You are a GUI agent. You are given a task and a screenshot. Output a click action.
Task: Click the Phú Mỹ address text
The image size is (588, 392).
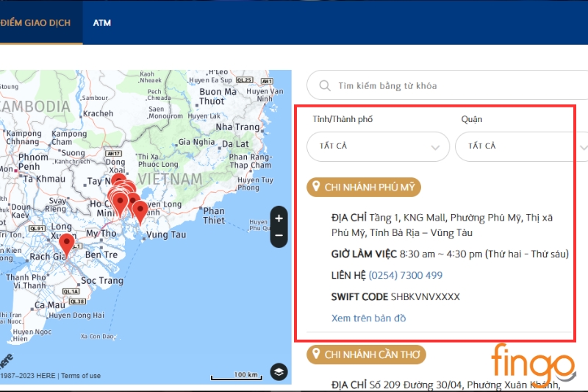coord(442,225)
